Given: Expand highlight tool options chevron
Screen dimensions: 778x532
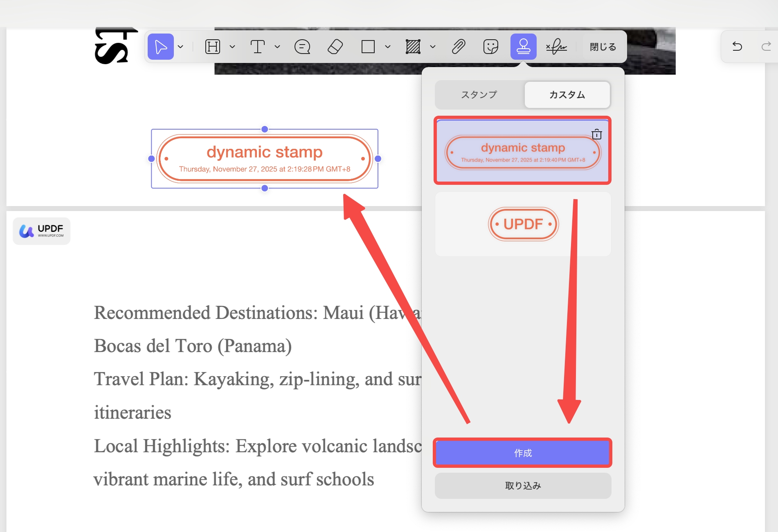Looking at the screenshot, I should [232, 47].
